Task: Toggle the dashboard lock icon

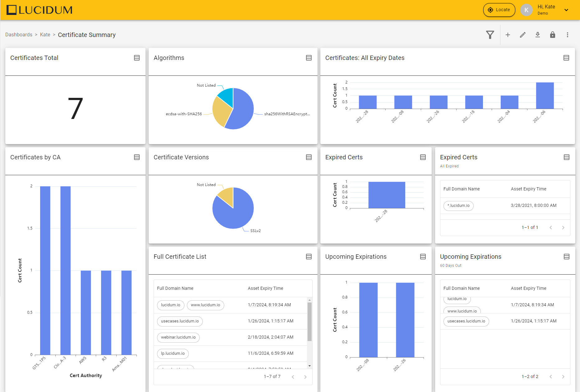Action: click(553, 35)
